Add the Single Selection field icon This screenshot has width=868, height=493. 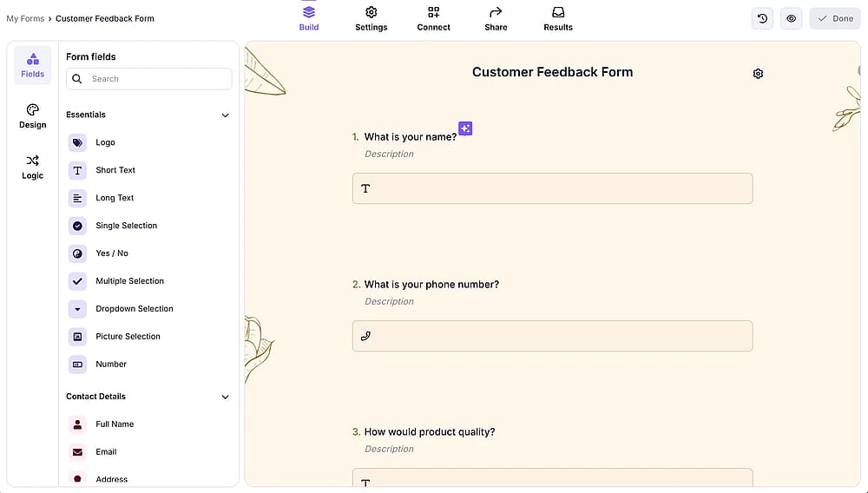click(77, 226)
